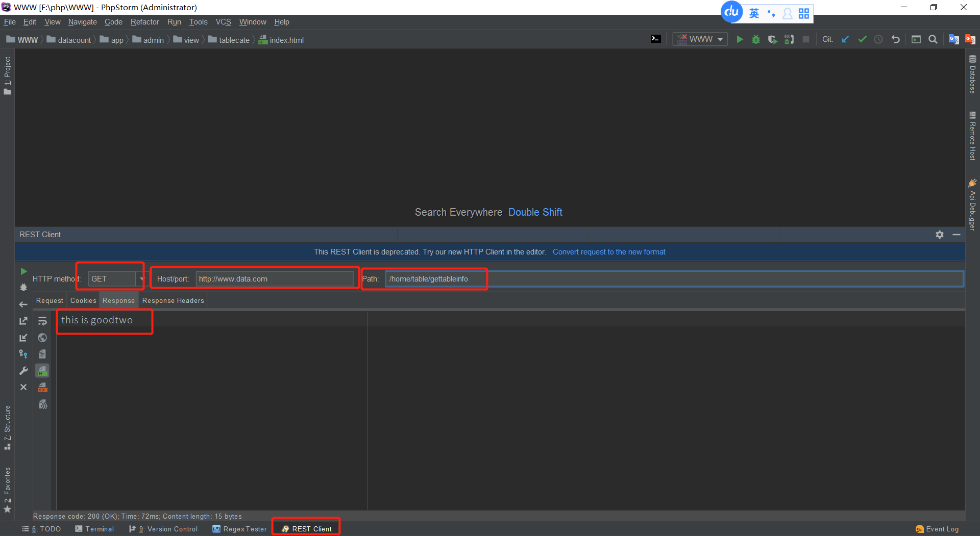Viewport: 980px width, 536px height.
Task: Open the Terminal tool window
Action: pyautogui.click(x=94, y=529)
